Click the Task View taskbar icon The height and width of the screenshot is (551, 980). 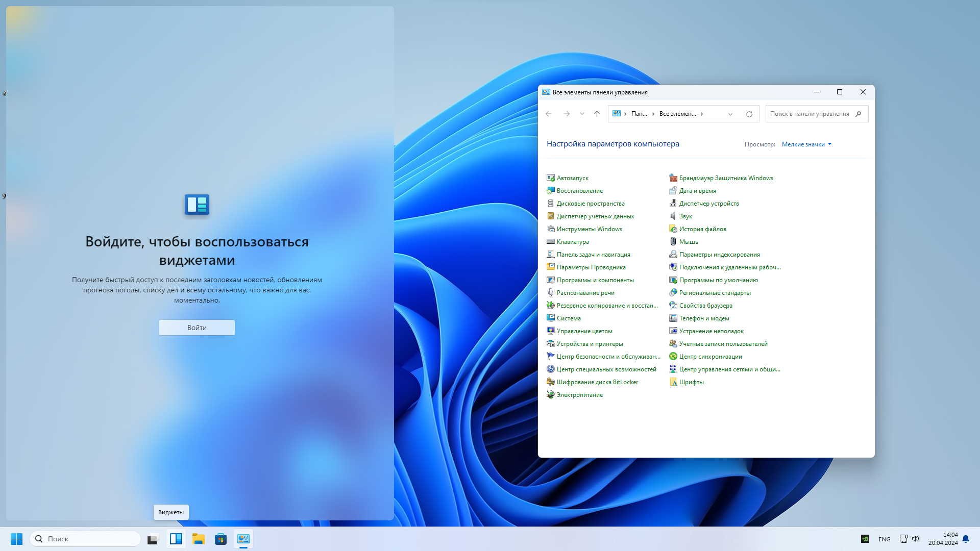153,539
